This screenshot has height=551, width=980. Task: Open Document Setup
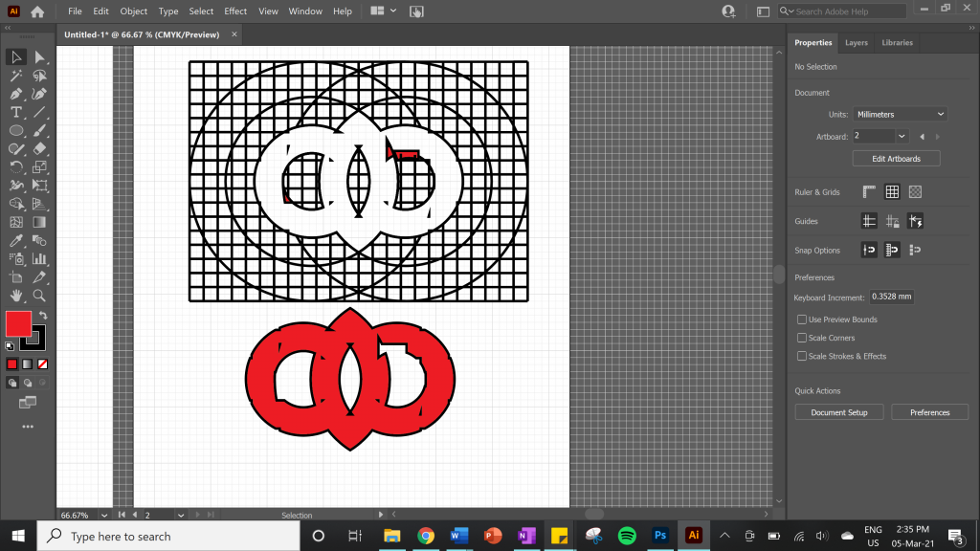click(x=839, y=412)
